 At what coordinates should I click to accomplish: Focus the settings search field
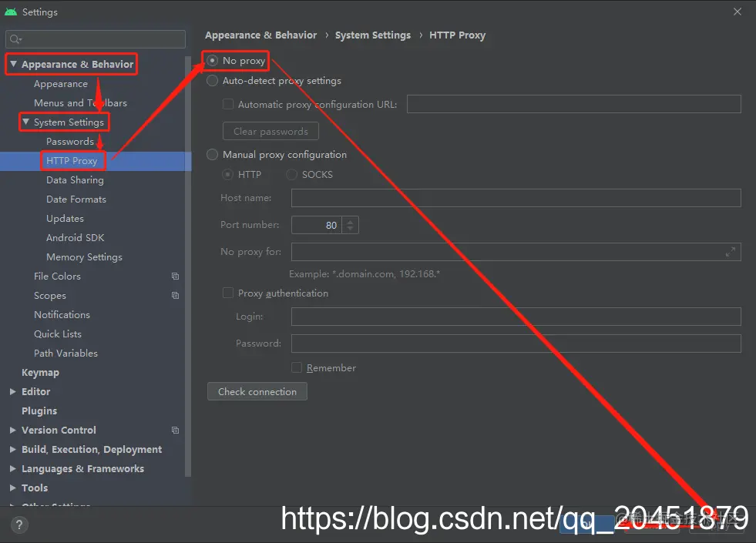(96, 39)
